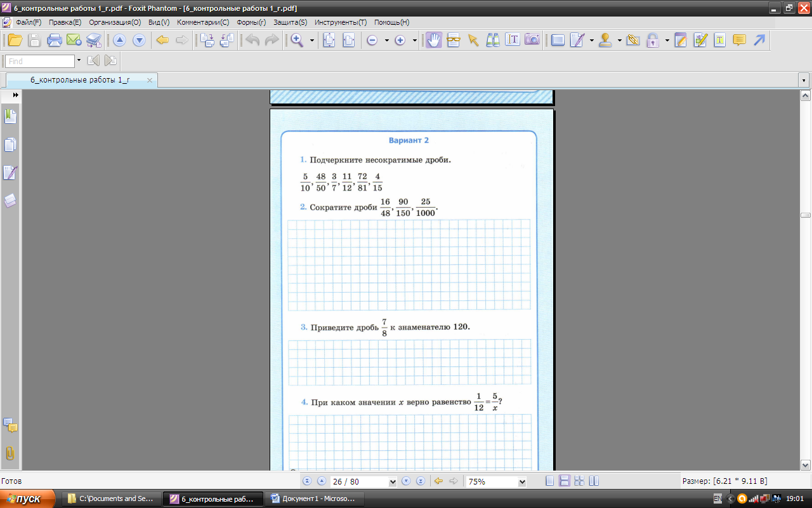Screen dimensions: 812x508
Task: Activate the Snapshot camera tool
Action: pos(532,40)
